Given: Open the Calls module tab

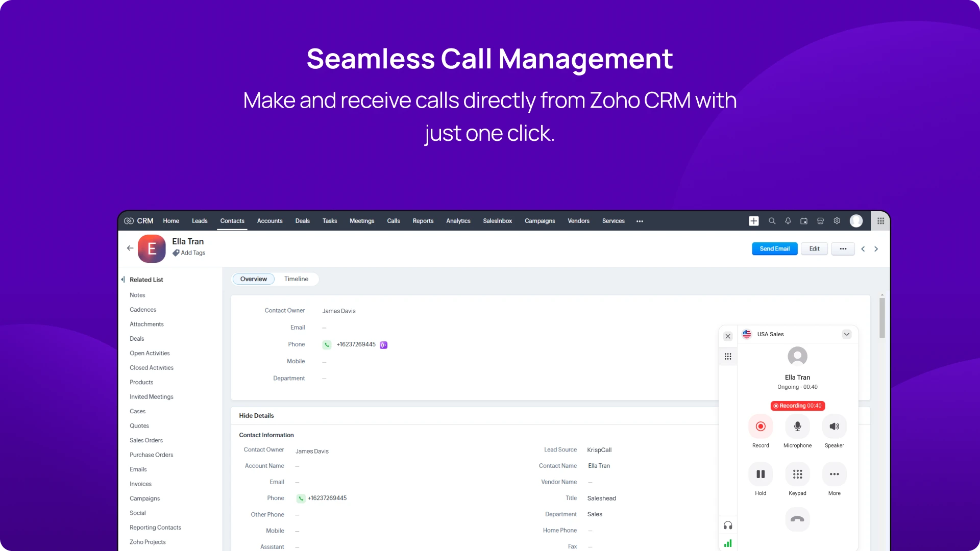Looking at the screenshot, I should pos(394,221).
